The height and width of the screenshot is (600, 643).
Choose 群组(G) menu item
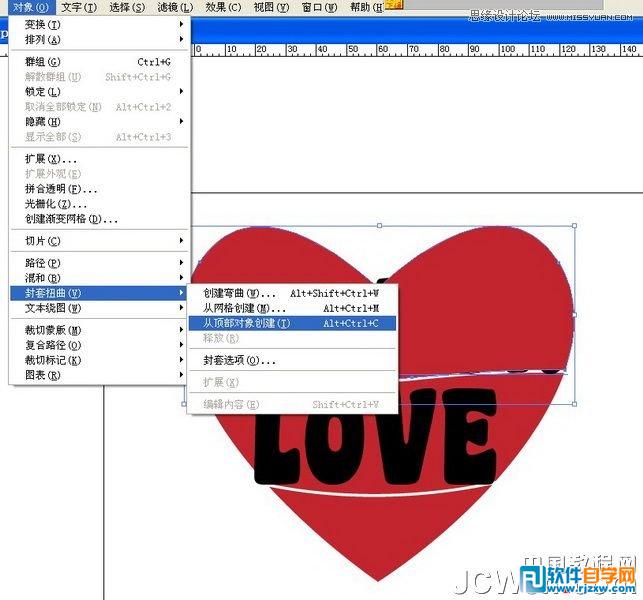tap(100, 62)
